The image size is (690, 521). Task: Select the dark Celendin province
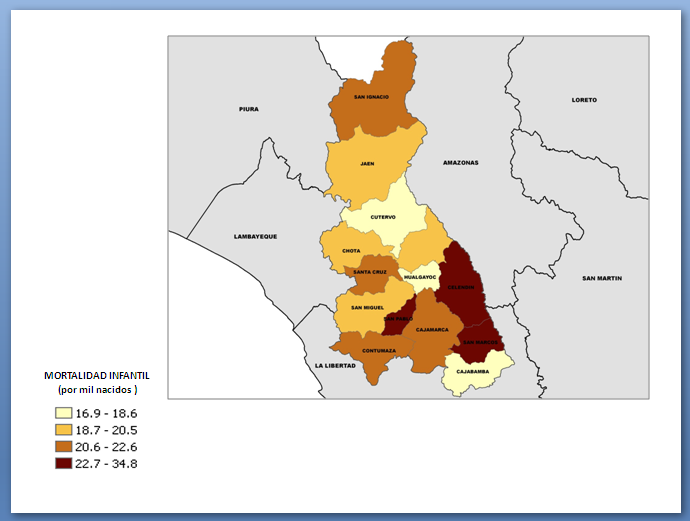click(x=461, y=287)
